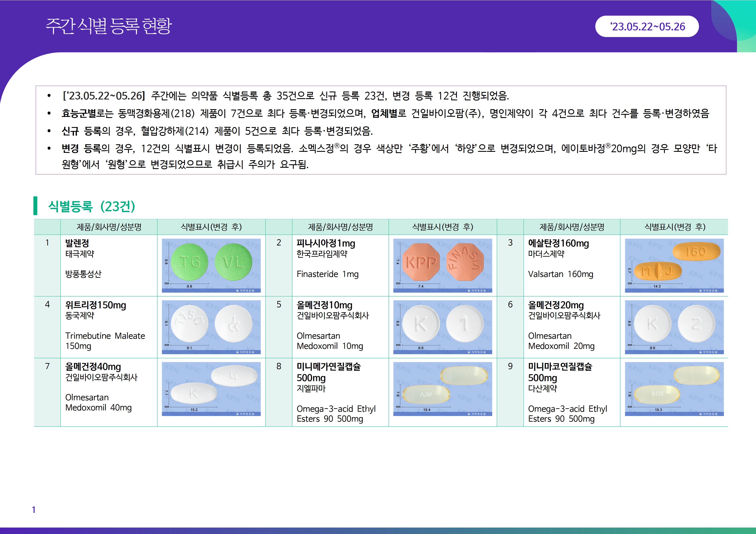Click the oblong 올메건정40mg K 4 tablet image
Viewport: 756px width, 534px height.
[211, 389]
